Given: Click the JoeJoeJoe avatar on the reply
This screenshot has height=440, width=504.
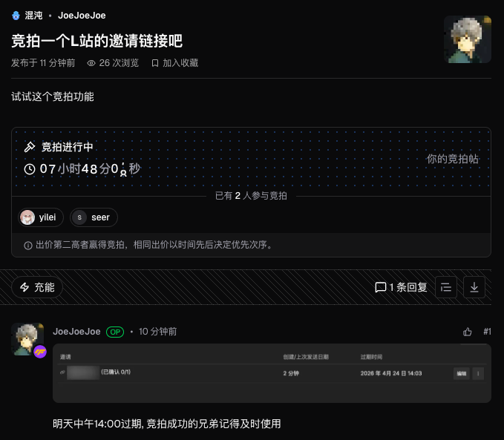Looking at the screenshot, I should tap(27, 339).
